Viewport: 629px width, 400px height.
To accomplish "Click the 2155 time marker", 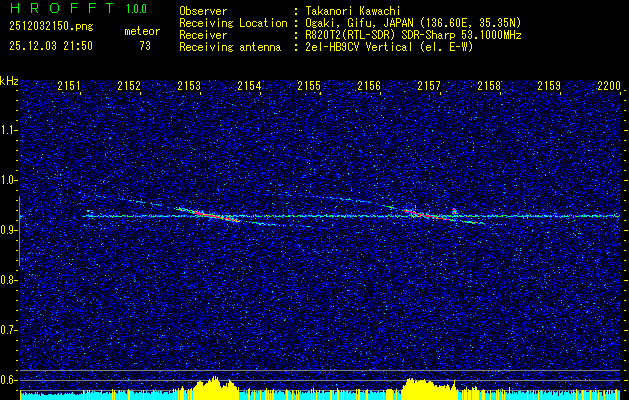I will click(309, 85).
